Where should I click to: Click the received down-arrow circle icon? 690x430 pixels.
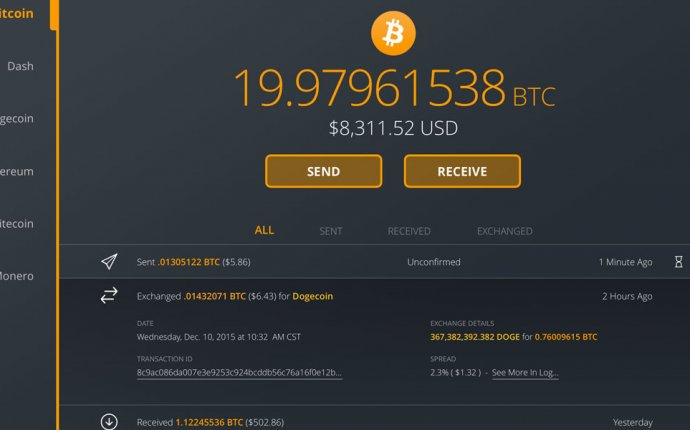pyautogui.click(x=109, y=421)
